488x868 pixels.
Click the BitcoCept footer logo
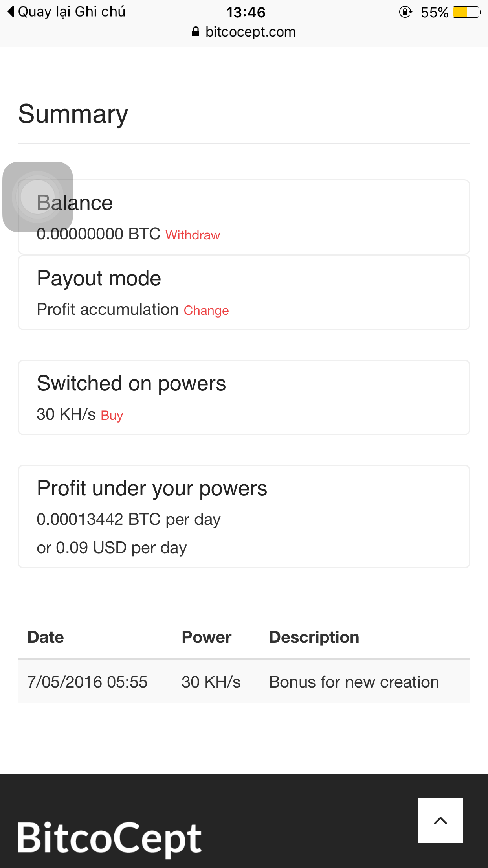click(x=110, y=838)
